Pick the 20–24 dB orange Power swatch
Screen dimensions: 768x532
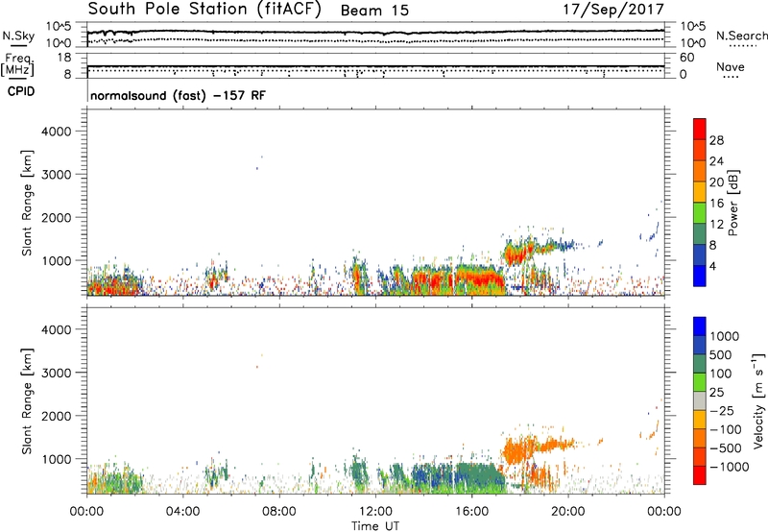(x=700, y=172)
